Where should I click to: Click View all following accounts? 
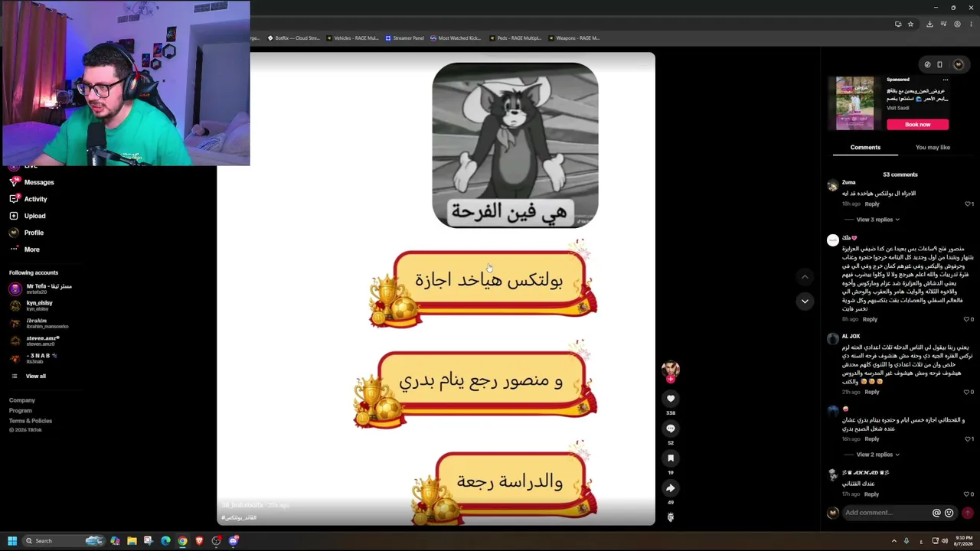[36, 377]
